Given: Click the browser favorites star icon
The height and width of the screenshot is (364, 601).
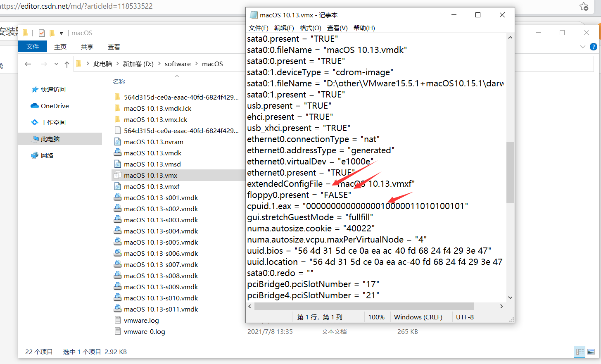Looking at the screenshot, I should pos(584,6).
